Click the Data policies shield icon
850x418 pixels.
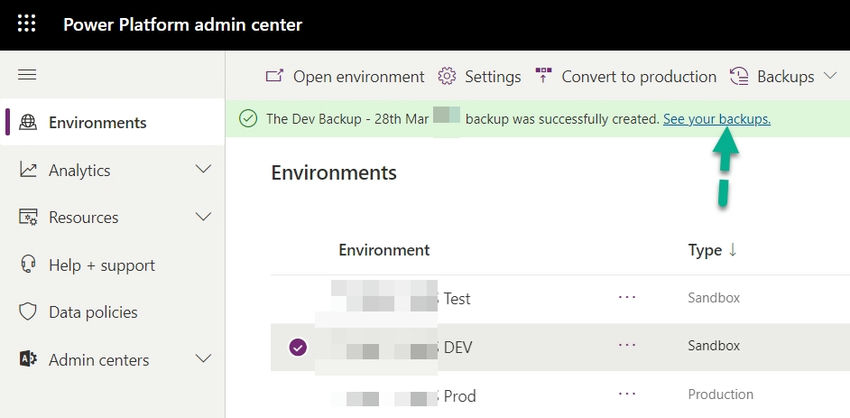[x=28, y=312]
